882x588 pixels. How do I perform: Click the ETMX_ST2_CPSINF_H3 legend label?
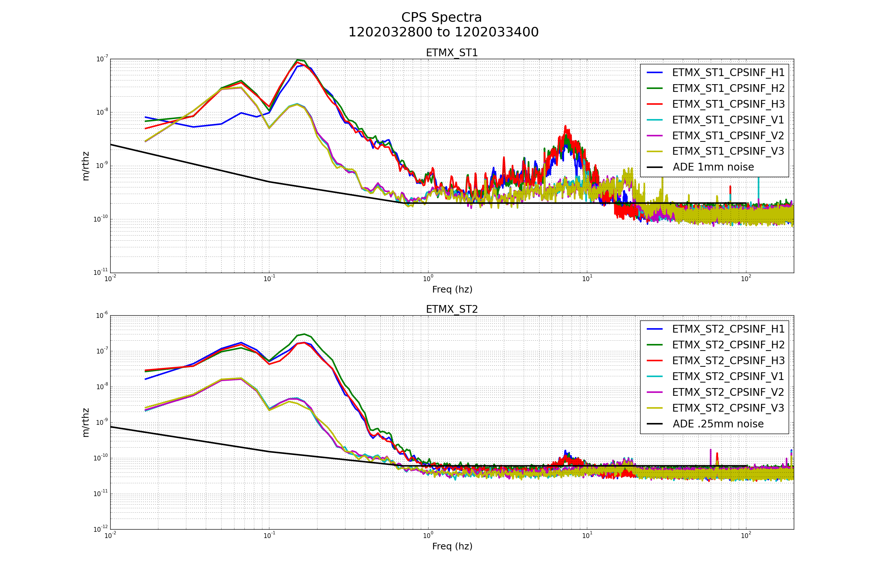click(728, 361)
